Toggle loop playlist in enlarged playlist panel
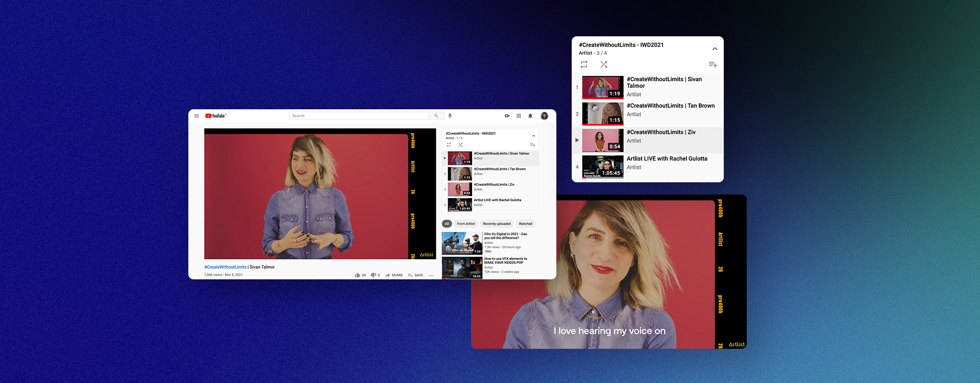This screenshot has width=980, height=383. 584,64
